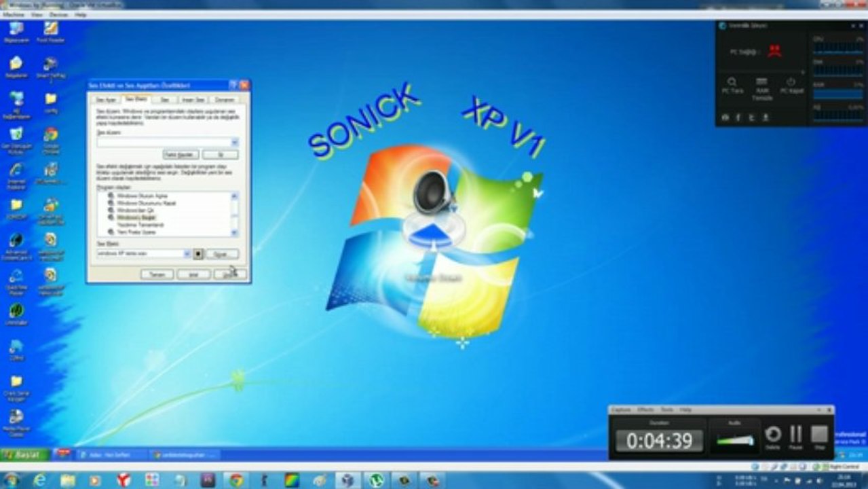
Task: Open the Media Player Classic desktop icon
Action: (16, 422)
